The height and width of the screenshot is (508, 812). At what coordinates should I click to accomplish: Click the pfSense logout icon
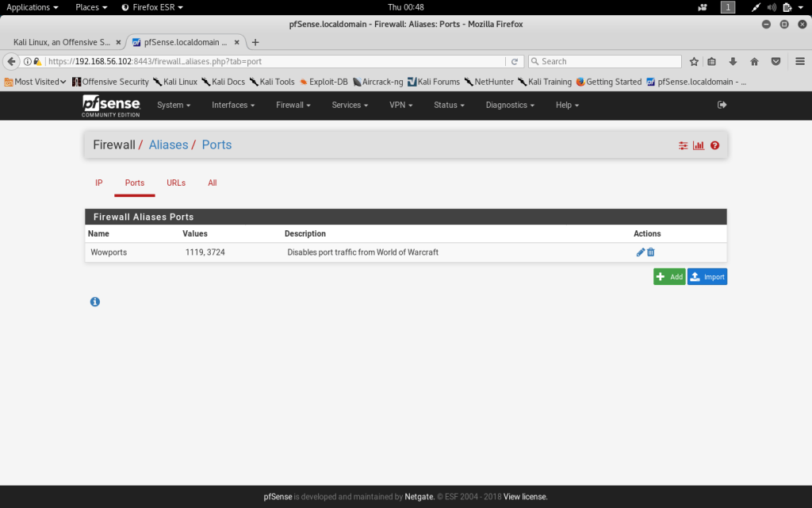pyautogui.click(x=722, y=105)
